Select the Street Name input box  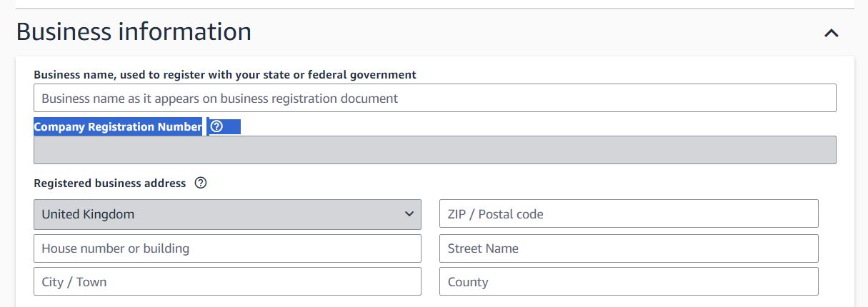pyautogui.click(x=629, y=248)
